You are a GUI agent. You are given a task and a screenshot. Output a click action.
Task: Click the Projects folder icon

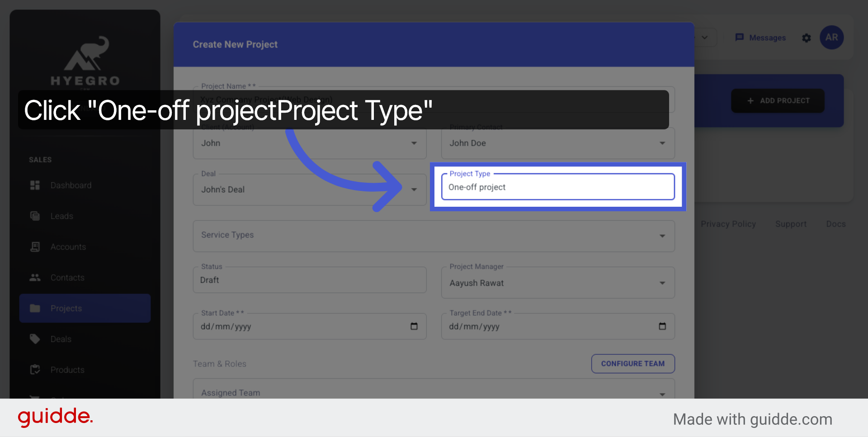[35, 308]
